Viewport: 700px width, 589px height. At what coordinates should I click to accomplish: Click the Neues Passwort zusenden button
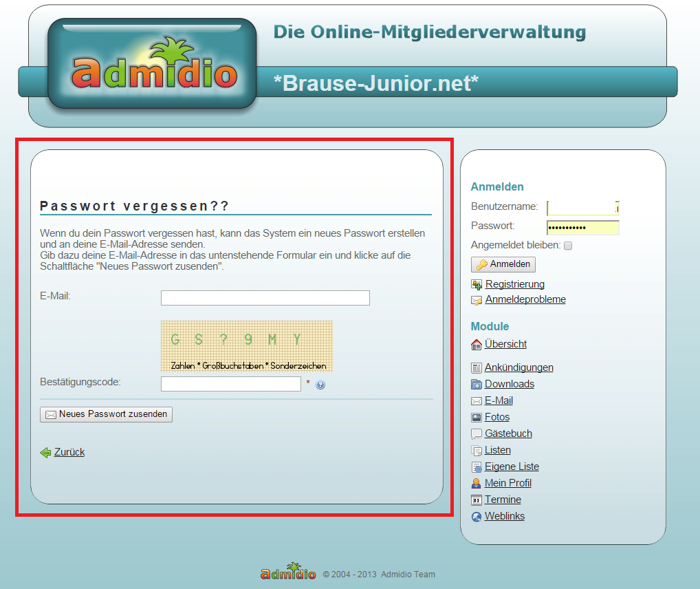pos(106,414)
